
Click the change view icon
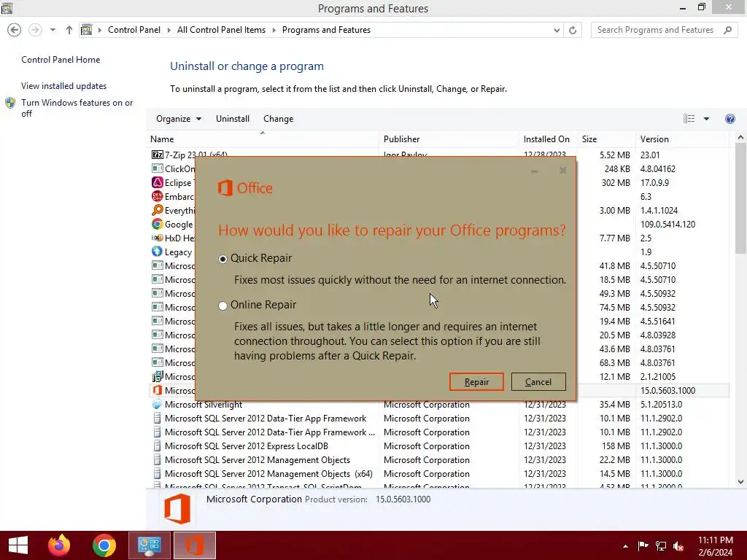pyautogui.click(x=689, y=119)
